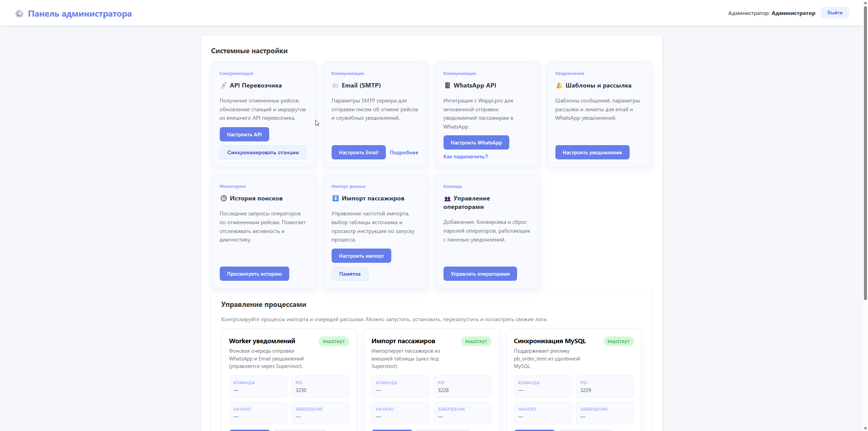
Task: Open the Памятка import guide
Action: point(350,274)
